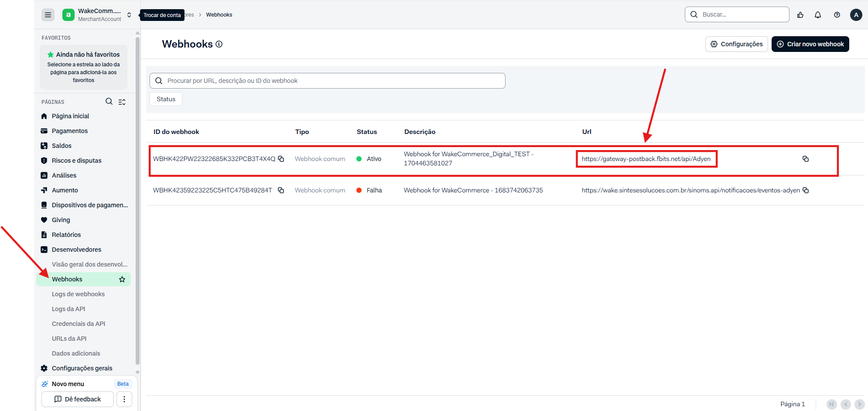Toggle the hamburger sidebar menu
The image size is (868, 411).
[x=48, y=15]
